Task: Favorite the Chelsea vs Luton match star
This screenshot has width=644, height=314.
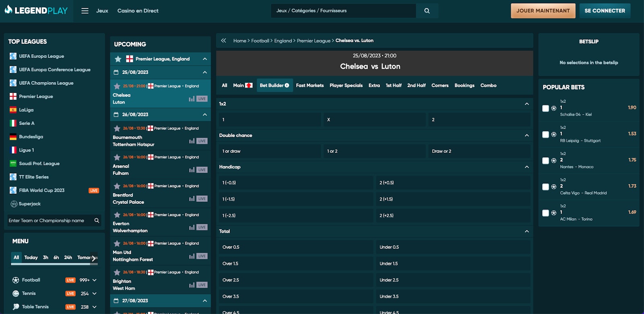Action: [x=117, y=86]
